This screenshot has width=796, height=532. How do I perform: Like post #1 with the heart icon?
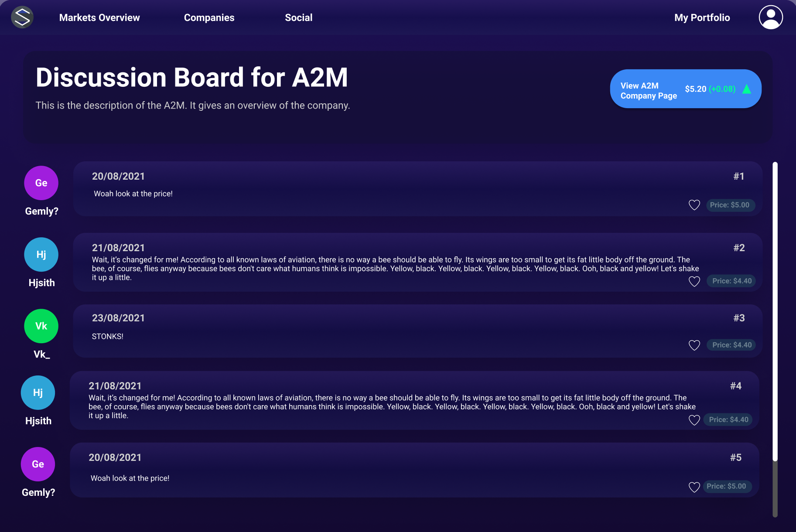(x=694, y=205)
